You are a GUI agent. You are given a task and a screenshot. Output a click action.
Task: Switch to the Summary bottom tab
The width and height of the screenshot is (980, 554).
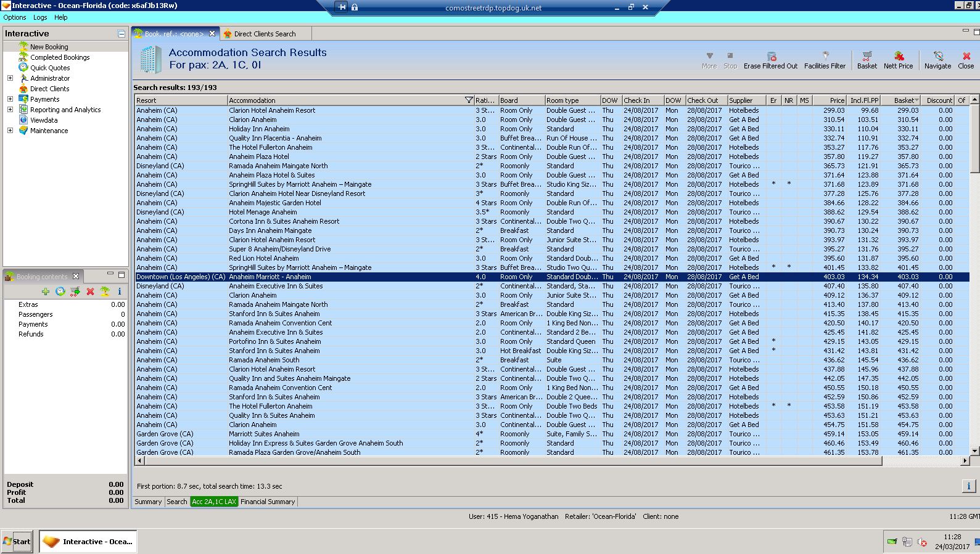pos(148,502)
